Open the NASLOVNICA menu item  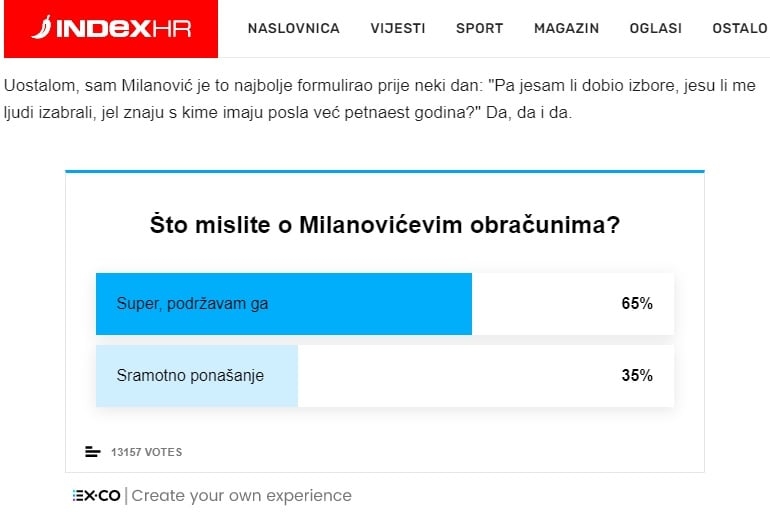(x=294, y=28)
